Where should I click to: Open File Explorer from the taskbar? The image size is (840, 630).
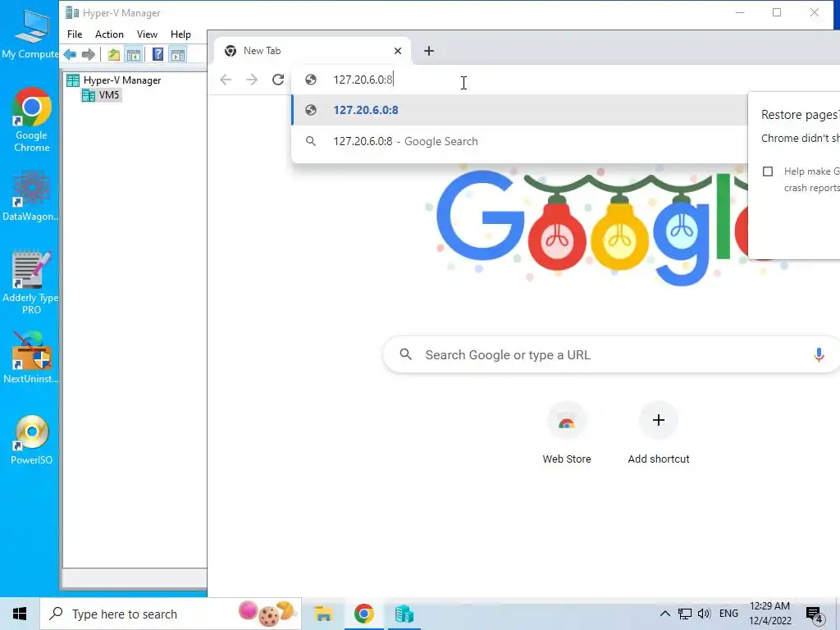[323, 614]
